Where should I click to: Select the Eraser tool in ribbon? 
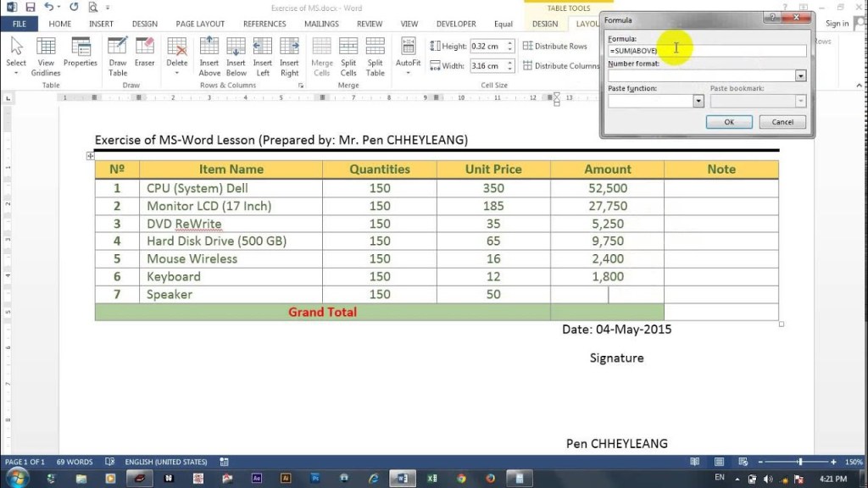click(x=145, y=56)
